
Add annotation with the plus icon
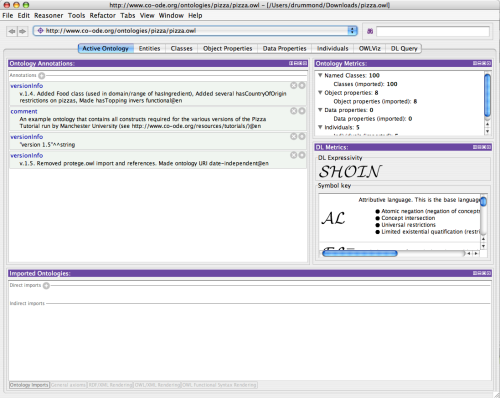(x=42, y=76)
